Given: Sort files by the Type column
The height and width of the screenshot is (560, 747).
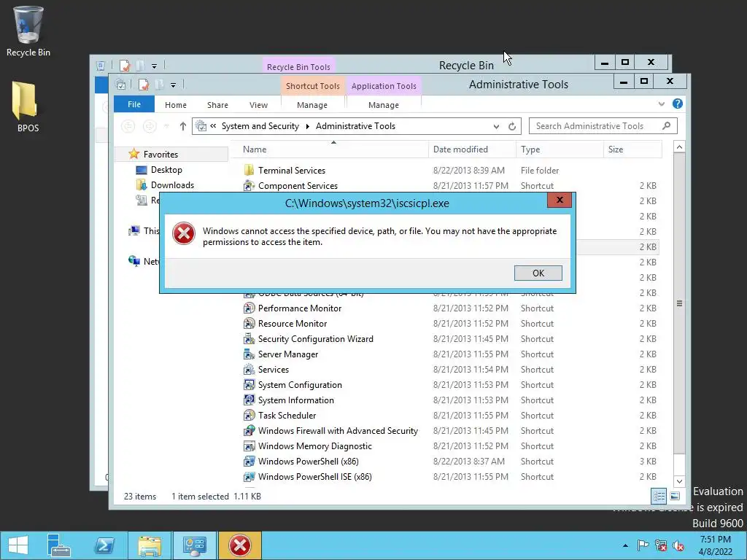Looking at the screenshot, I should point(560,149).
